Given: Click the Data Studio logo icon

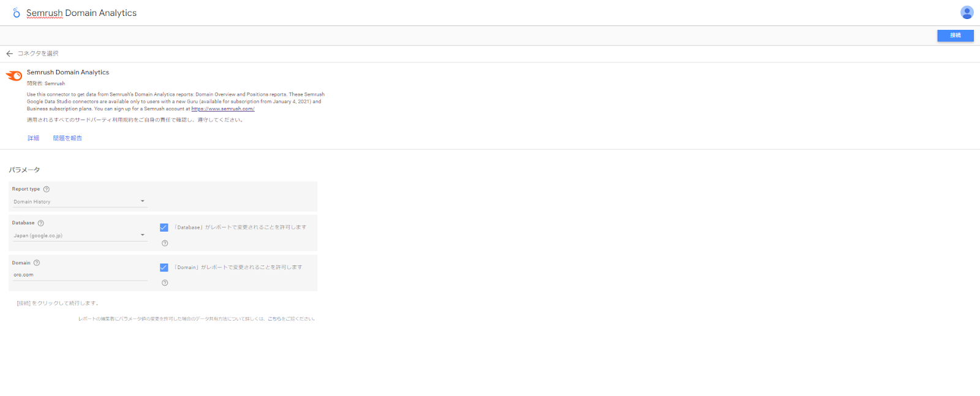Looking at the screenshot, I should (x=17, y=13).
